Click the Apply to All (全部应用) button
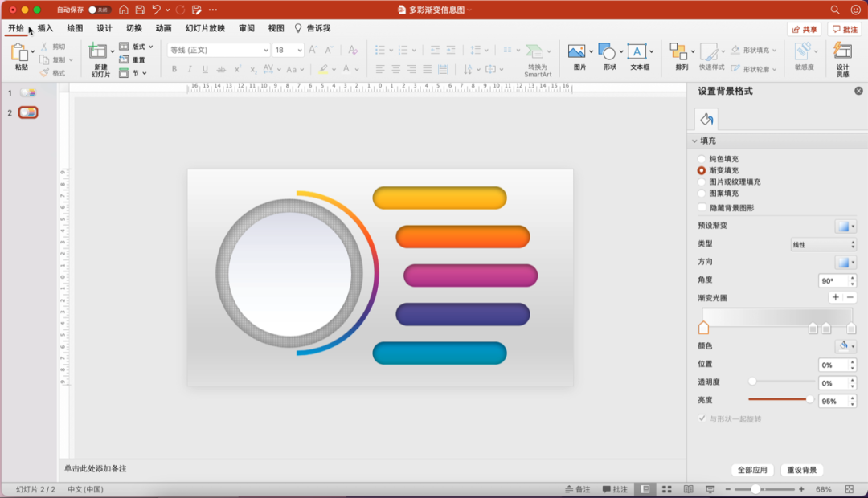The height and width of the screenshot is (498, 868). tap(752, 470)
